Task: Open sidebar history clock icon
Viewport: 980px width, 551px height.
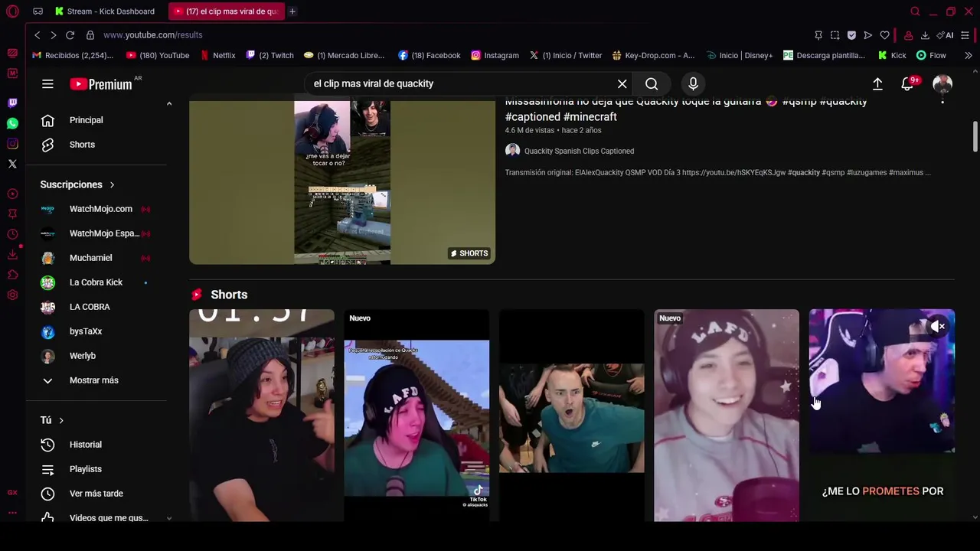Action: [12, 234]
